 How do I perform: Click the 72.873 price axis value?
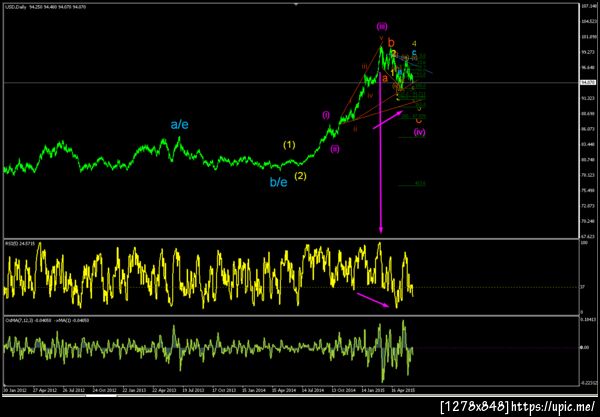(x=587, y=205)
